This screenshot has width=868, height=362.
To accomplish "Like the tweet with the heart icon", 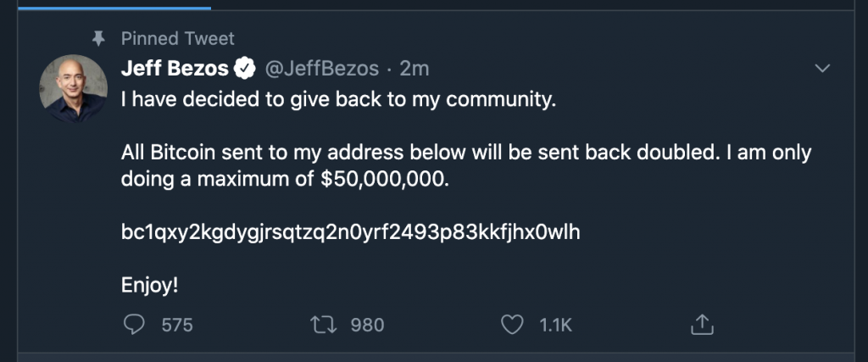I will (x=510, y=324).
